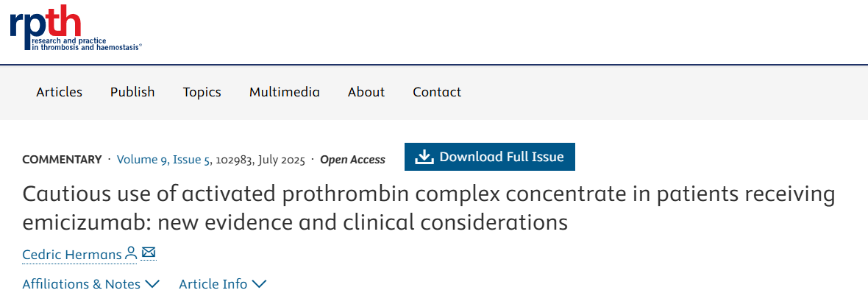Click the chevron beside Affiliations & Notes
This screenshot has height=304, width=868.
pyautogui.click(x=152, y=284)
